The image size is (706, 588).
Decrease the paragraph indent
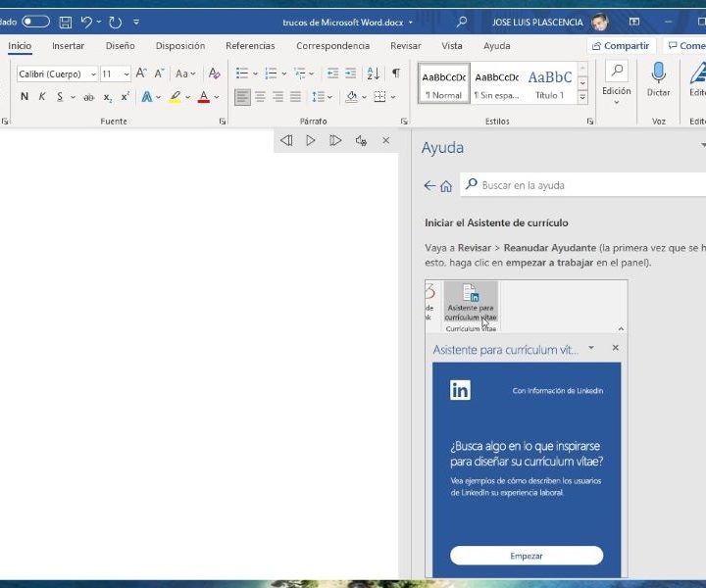pos(332,73)
